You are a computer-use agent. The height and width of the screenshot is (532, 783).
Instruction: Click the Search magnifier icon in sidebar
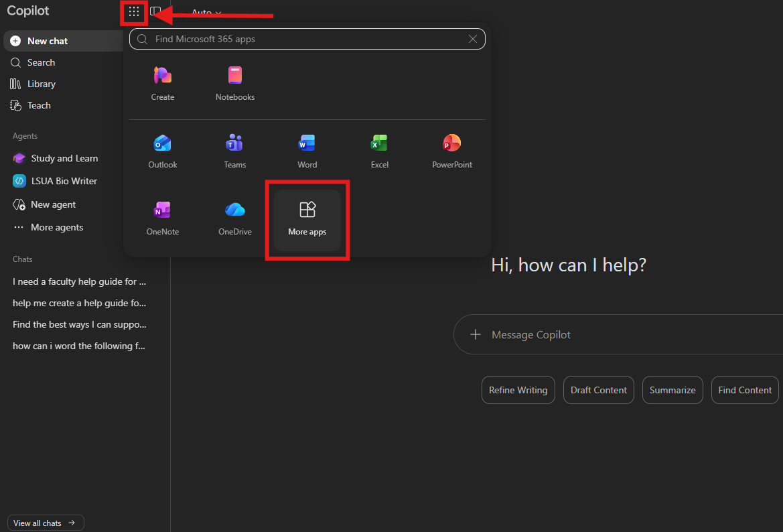(x=15, y=62)
